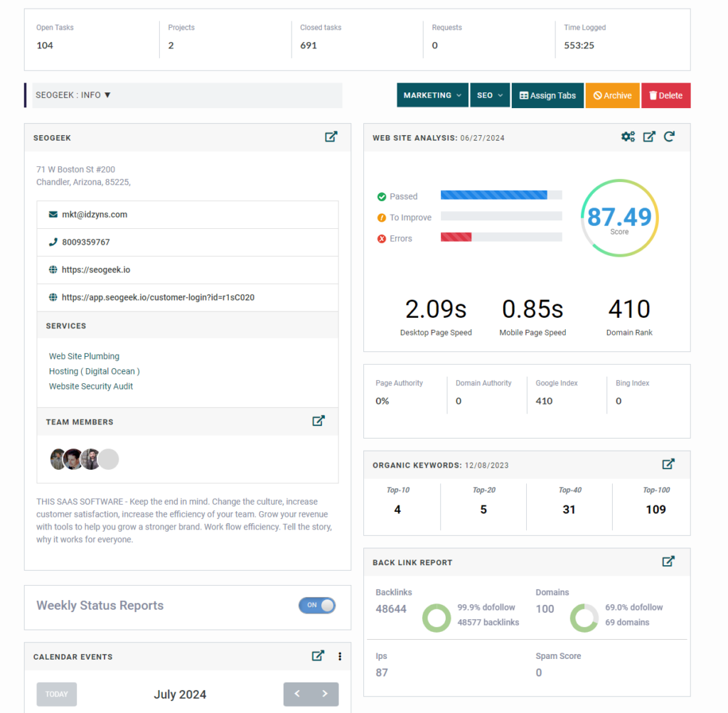Click the Page Authority 0% value
The image size is (728, 713).
pos(382,401)
